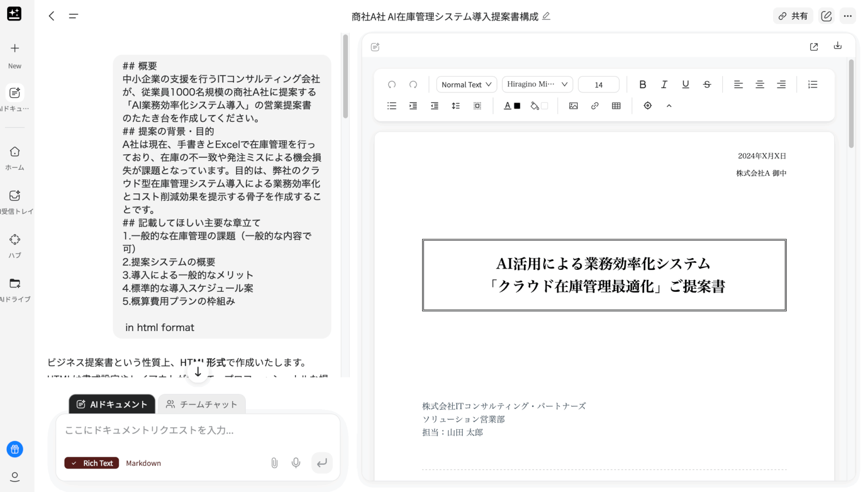Screen dimensions: 868x492
Task: Click the microphone voice input icon
Action: pyautogui.click(x=296, y=463)
